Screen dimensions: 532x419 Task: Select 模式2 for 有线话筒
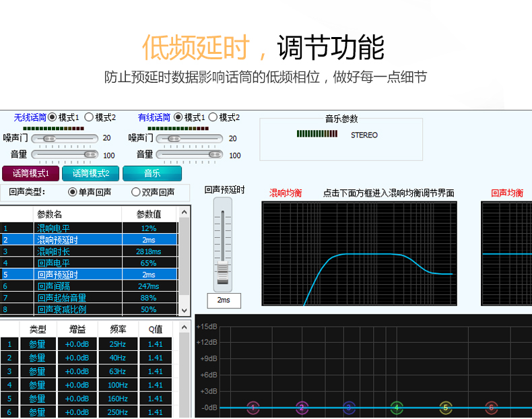click(213, 117)
